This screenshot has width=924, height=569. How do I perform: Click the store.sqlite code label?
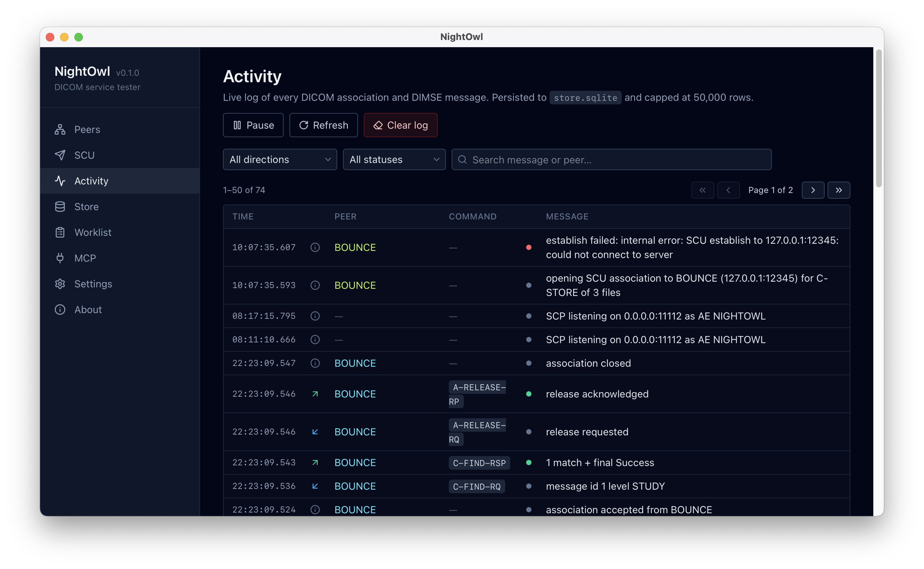585,98
